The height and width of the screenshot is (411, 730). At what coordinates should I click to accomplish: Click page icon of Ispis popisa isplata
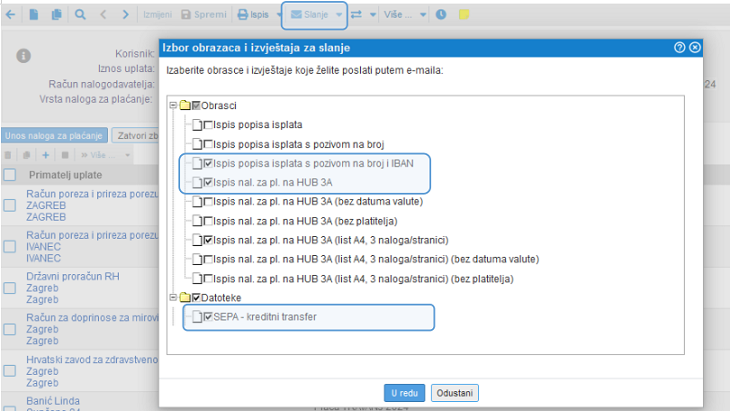click(x=197, y=125)
